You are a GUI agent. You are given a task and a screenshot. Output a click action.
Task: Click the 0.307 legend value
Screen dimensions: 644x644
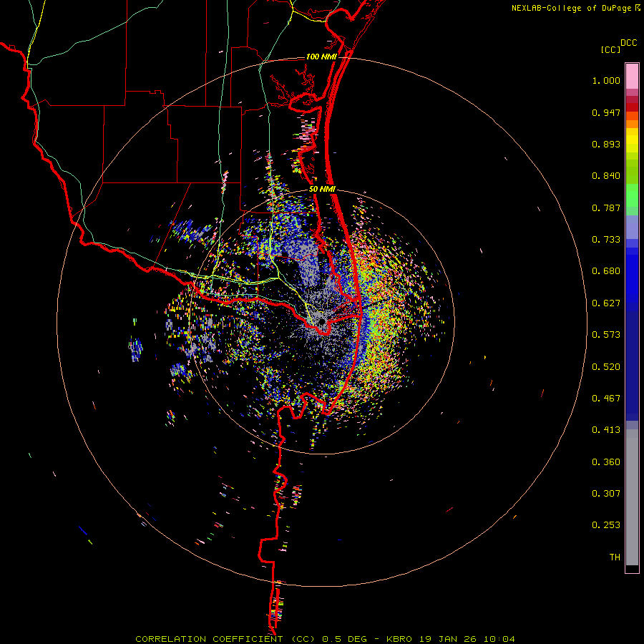606,494
